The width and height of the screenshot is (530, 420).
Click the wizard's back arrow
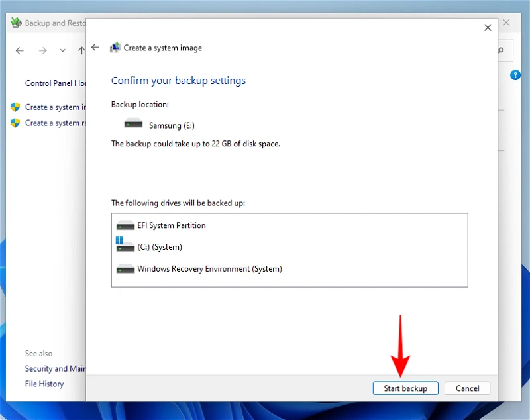pos(95,47)
